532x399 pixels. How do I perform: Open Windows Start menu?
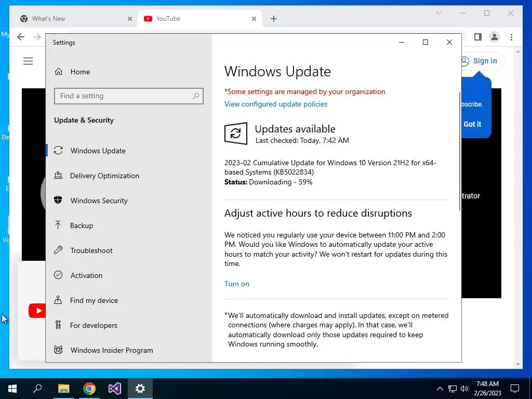(x=12, y=389)
